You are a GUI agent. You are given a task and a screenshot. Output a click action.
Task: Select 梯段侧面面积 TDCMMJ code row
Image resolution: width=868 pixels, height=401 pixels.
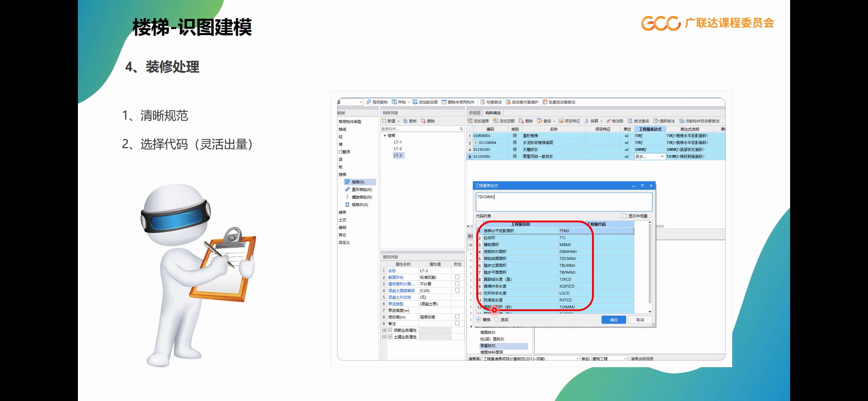coord(556,259)
